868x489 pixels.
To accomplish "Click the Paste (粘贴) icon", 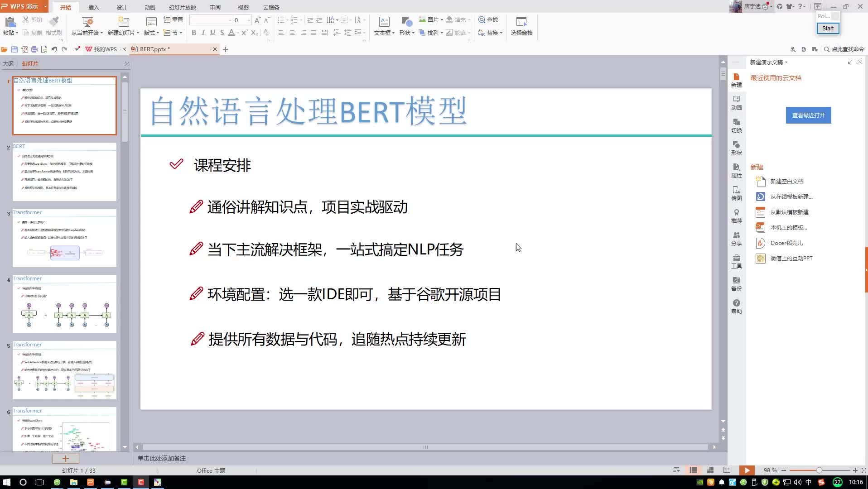I will pos(10,22).
